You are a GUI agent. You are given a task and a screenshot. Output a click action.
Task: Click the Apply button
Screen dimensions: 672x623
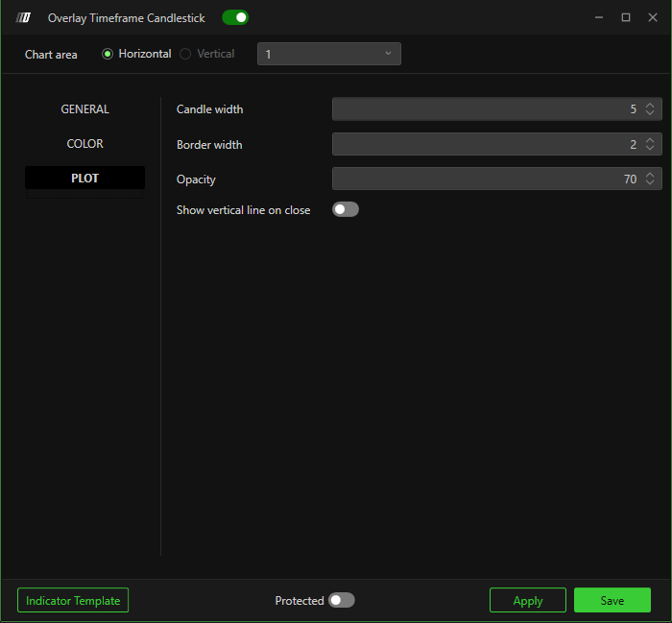[x=527, y=600]
